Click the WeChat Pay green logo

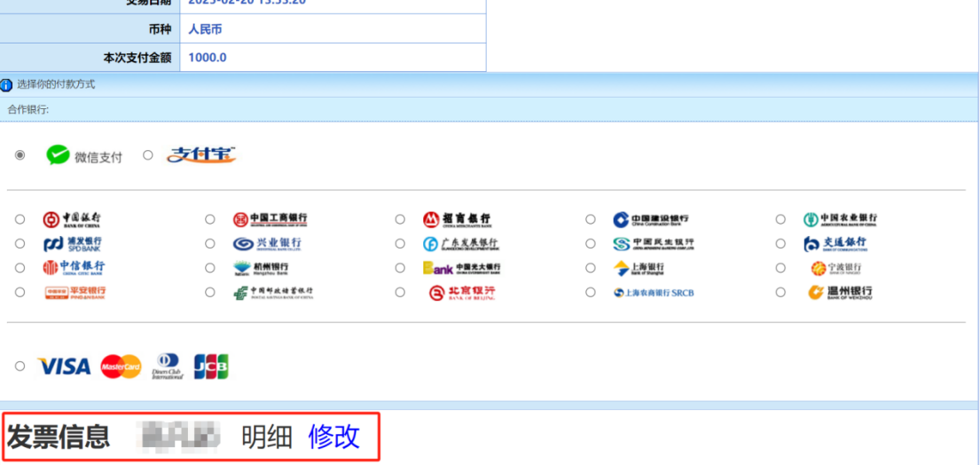58,156
